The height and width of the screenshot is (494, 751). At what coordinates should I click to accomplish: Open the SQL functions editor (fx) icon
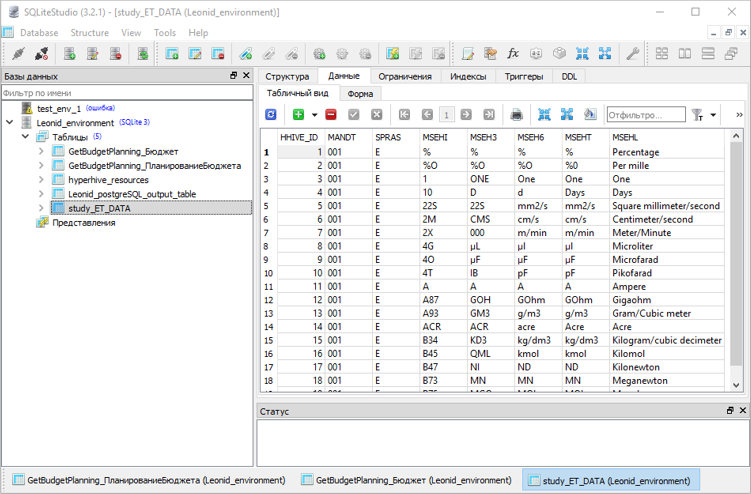pyautogui.click(x=513, y=54)
